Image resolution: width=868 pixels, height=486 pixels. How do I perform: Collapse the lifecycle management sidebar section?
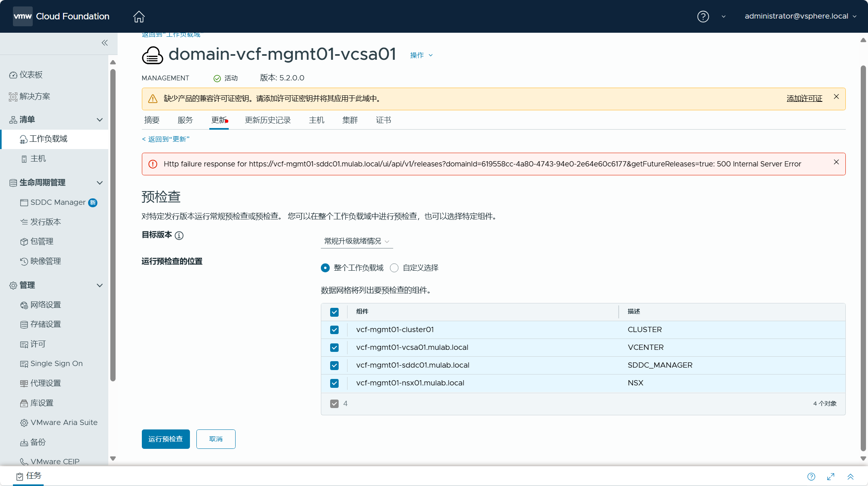pos(99,183)
